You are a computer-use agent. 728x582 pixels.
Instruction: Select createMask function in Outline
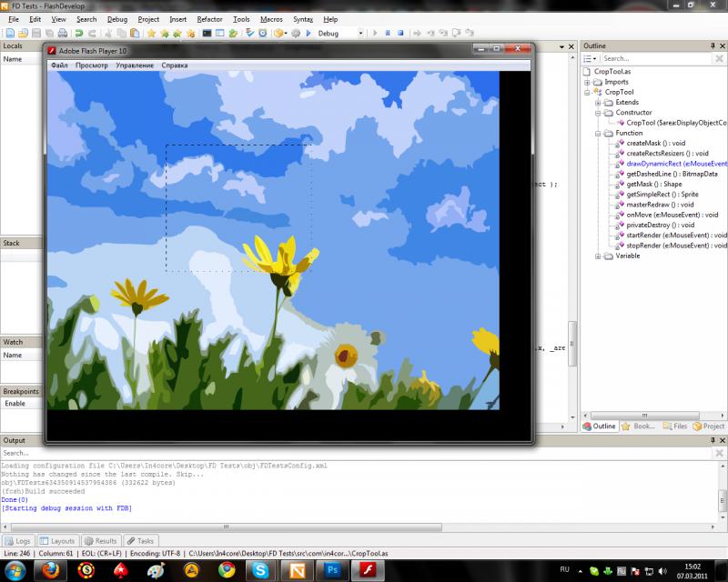click(655, 144)
